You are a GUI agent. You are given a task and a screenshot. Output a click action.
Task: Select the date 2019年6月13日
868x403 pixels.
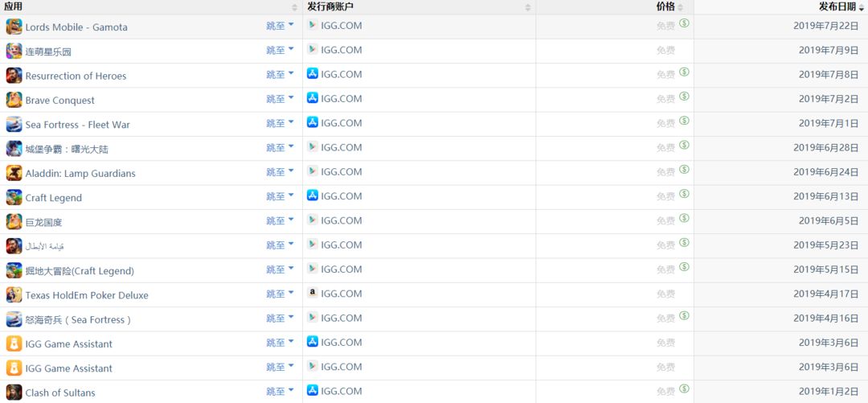[825, 196]
